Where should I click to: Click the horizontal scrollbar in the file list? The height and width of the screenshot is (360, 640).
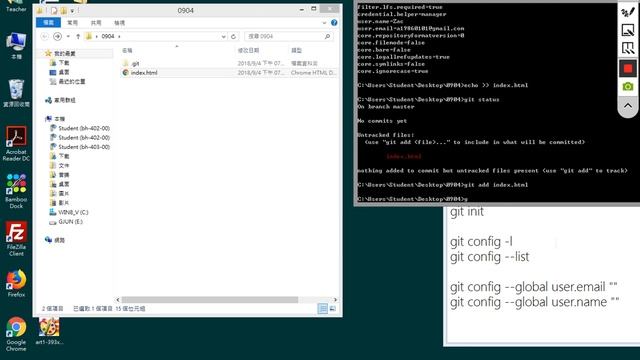(210, 300)
